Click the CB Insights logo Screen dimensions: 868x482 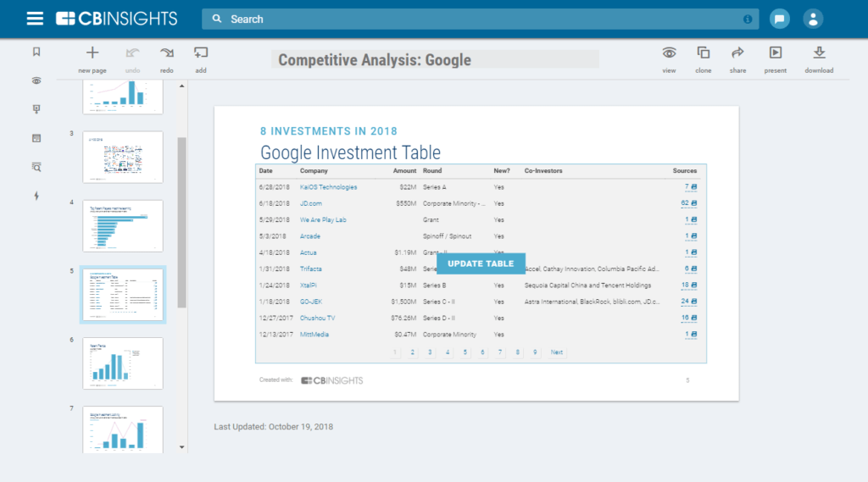tap(117, 19)
